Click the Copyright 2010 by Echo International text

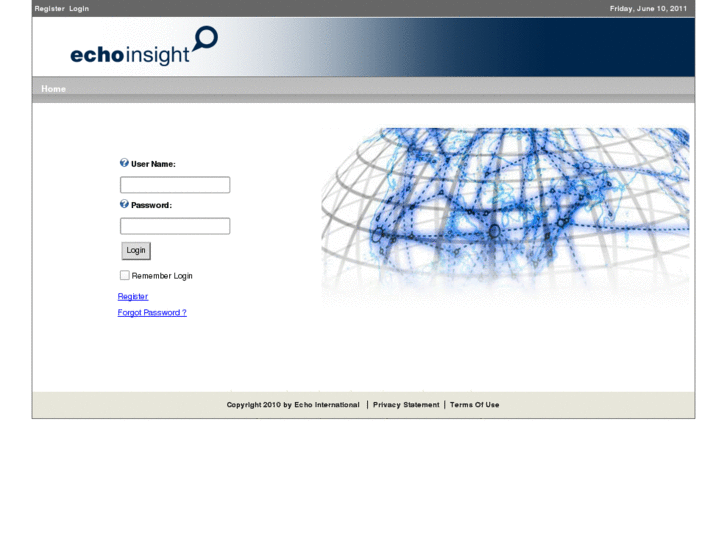coord(293,405)
